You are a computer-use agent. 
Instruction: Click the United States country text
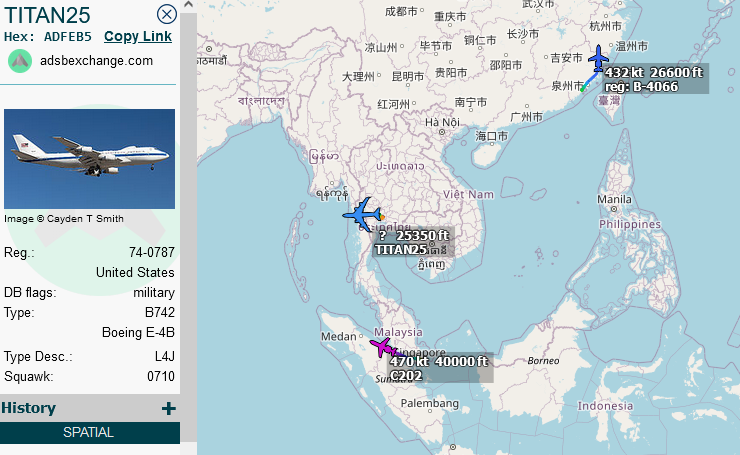click(x=135, y=272)
